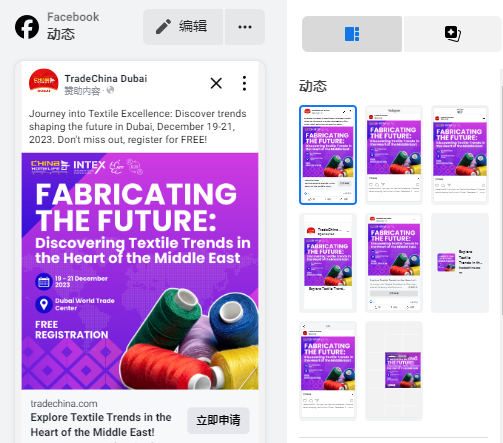Open the vertical dots menu on the ad post

pos(244,83)
